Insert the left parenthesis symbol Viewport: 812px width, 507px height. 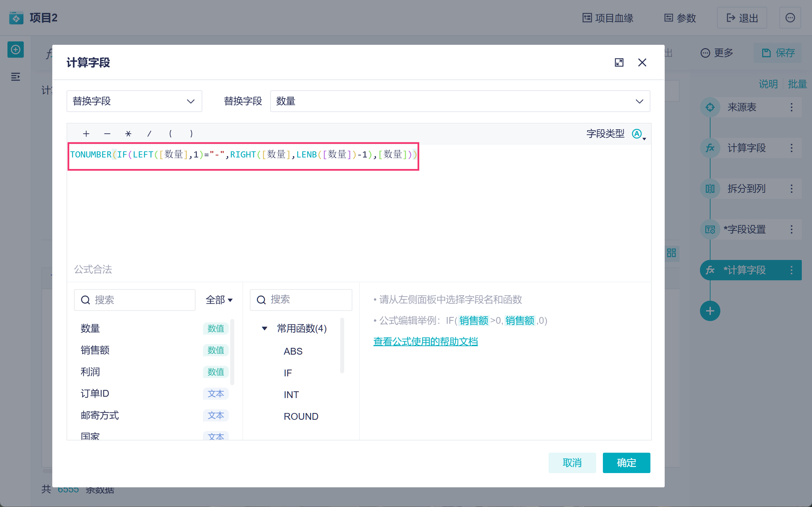170,134
